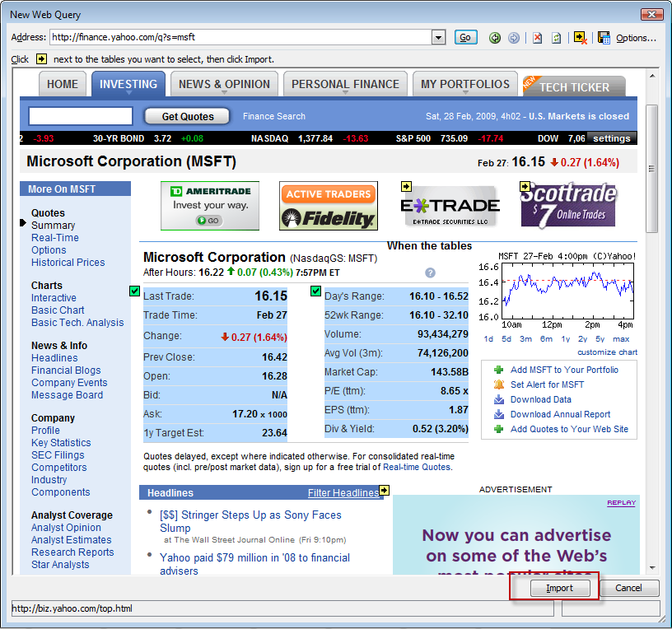Select the max chart range
The width and height of the screenshot is (672, 629).
pyautogui.click(x=621, y=339)
